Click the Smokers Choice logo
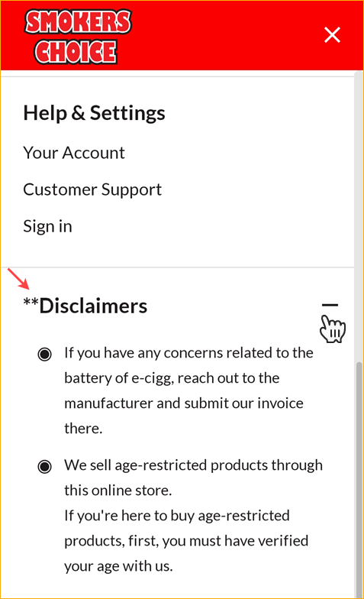The height and width of the screenshot is (599, 364). click(x=78, y=37)
